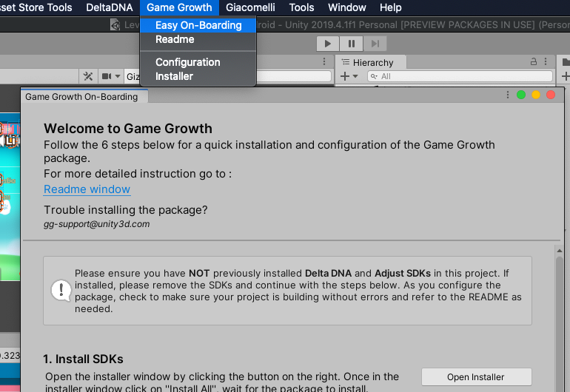Click the Hierarchy create plus button
This screenshot has width=570, height=392.
point(345,76)
